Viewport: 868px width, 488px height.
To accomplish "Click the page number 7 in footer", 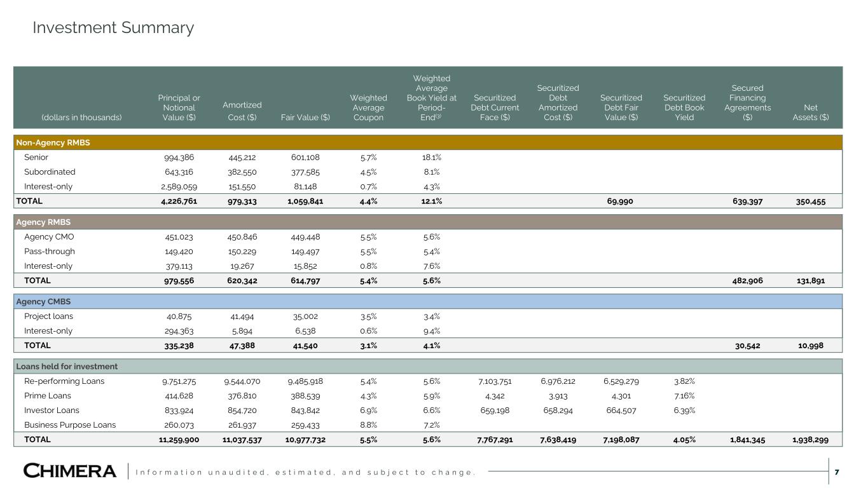I will click(836, 471).
